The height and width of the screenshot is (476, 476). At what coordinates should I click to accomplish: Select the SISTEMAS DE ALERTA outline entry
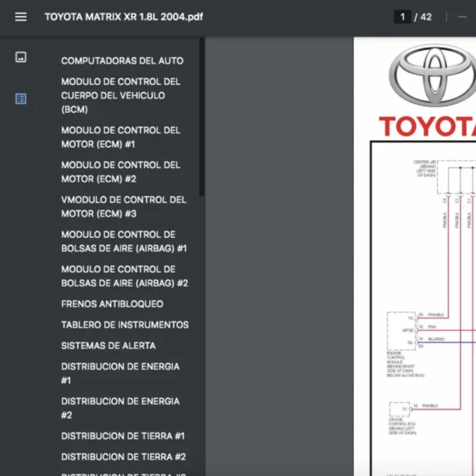click(x=108, y=346)
